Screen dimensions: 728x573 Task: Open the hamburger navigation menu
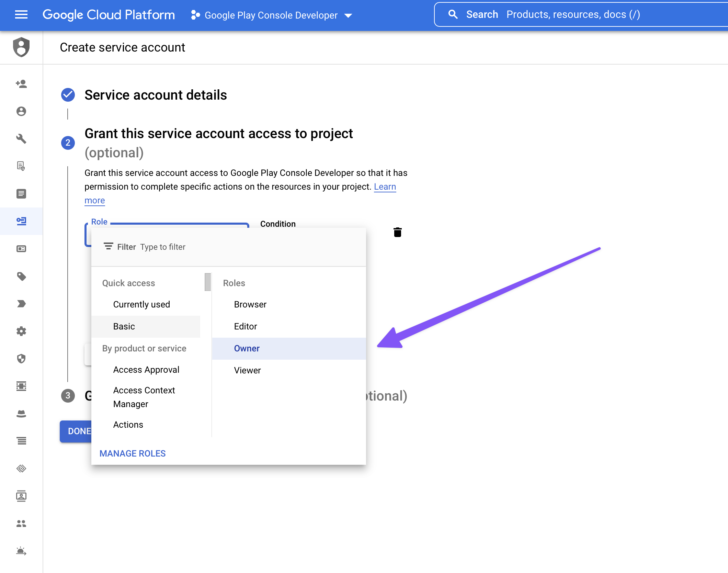pyautogui.click(x=21, y=14)
